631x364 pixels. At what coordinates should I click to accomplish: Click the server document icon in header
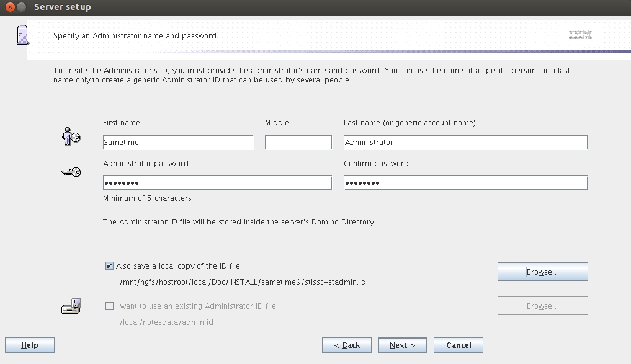point(22,35)
